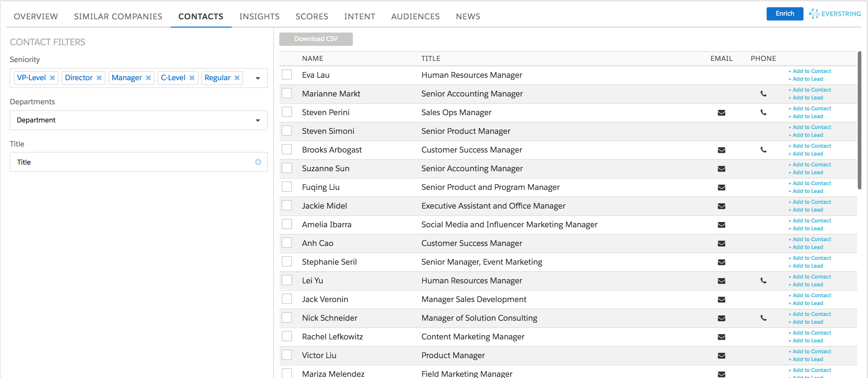The width and height of the screenshot is (868, 378).
Task: Click the Enrich button
Action: (x=784, y=14)
